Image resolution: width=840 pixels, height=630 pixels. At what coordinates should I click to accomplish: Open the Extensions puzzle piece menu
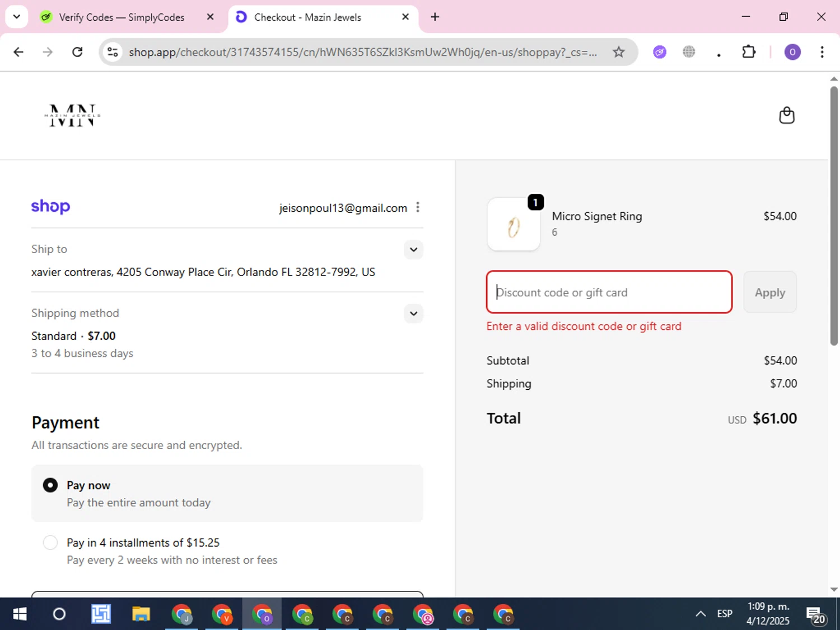click(x=749, y=52)
